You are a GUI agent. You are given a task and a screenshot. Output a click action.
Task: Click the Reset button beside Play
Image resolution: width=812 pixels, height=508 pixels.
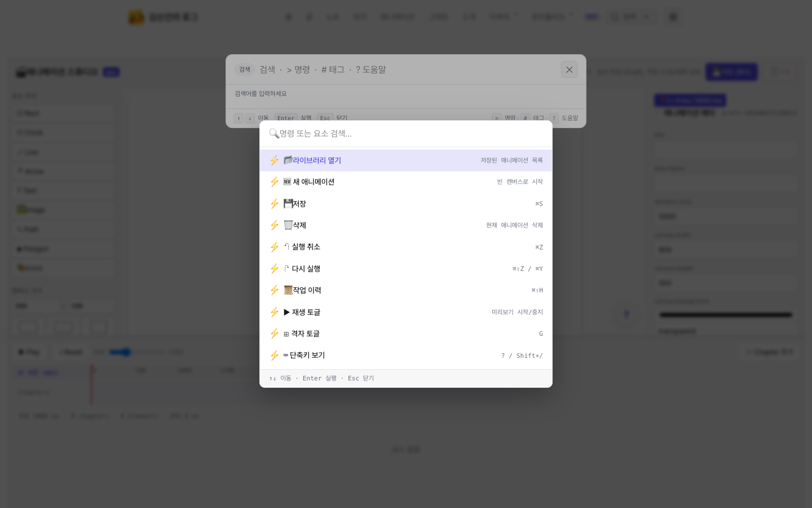pos(70,352)
